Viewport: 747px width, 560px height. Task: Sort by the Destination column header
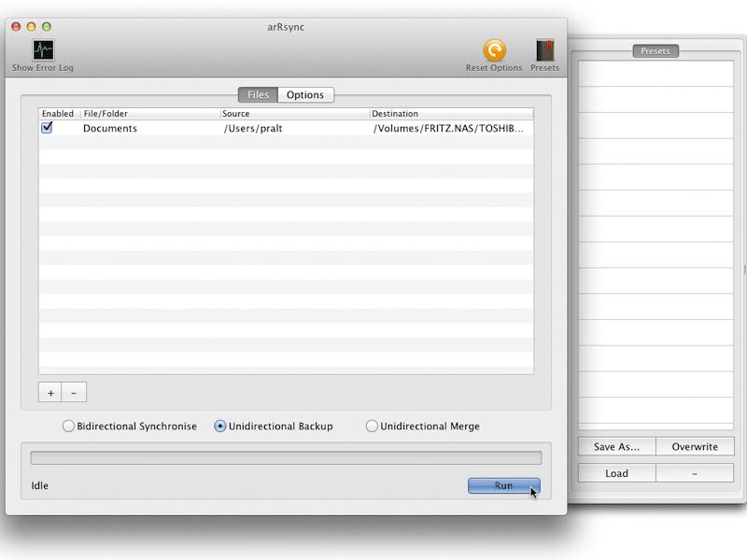point(451,114)
